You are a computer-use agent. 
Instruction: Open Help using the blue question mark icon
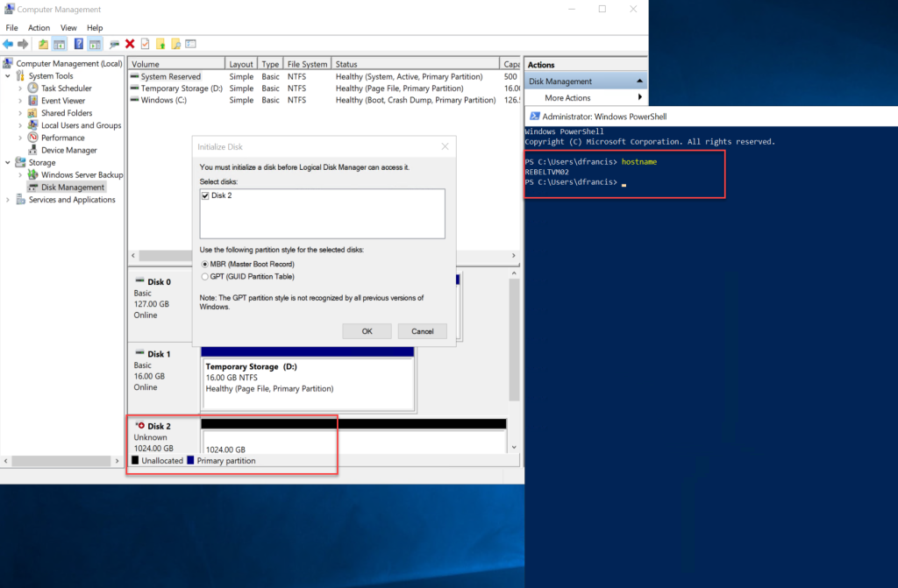(79, 44)
